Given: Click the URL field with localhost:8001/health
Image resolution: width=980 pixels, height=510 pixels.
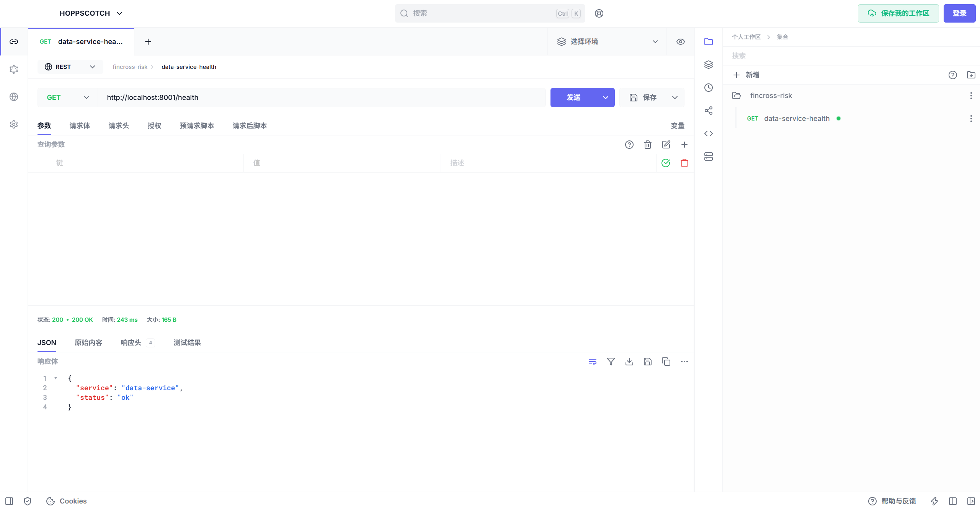Looking at the screenshot, I should (322, 98).
